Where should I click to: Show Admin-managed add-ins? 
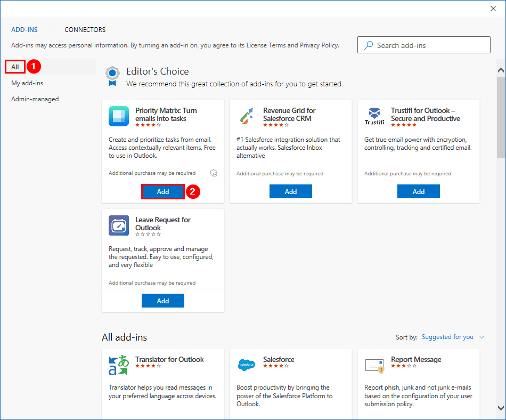pyautogui.click(x=35, y=99)
